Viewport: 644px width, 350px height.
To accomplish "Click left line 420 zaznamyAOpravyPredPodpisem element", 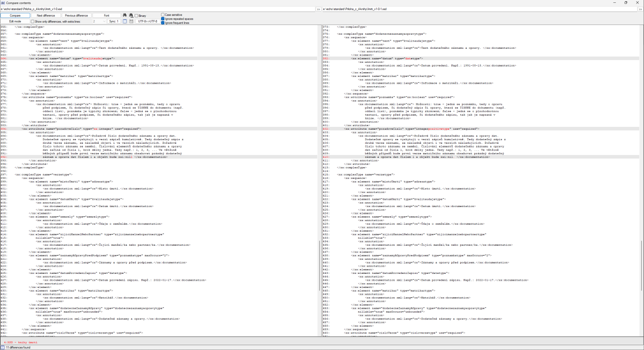I will pos(99,255).
